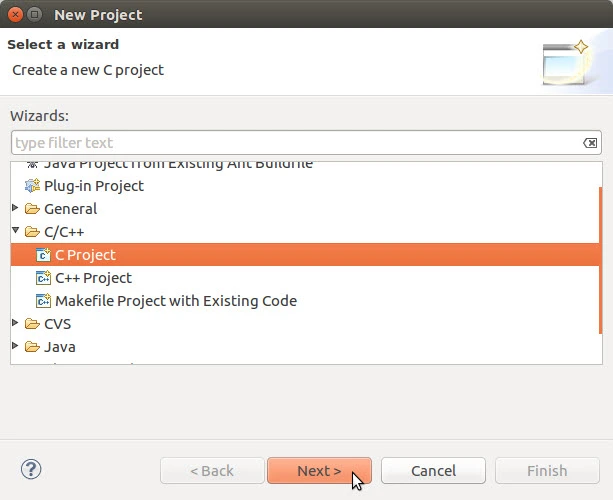Focus the type filter text field
The image size is (613, 500).
pos(290,143)
